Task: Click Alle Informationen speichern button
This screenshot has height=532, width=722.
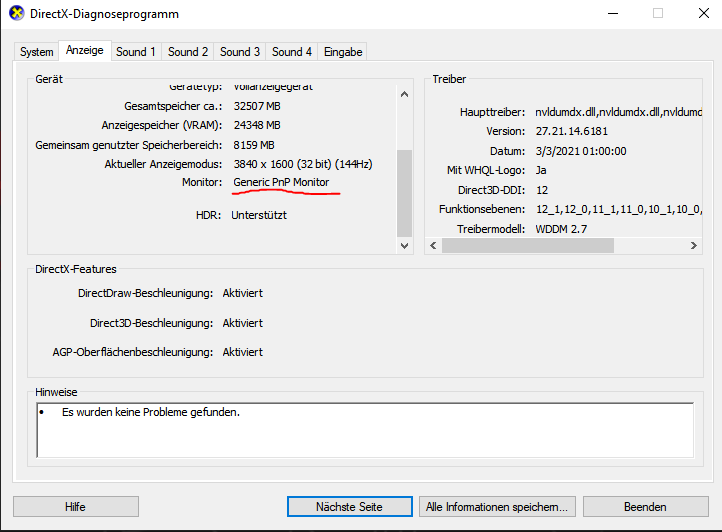Action: click(x=497, y=507)
